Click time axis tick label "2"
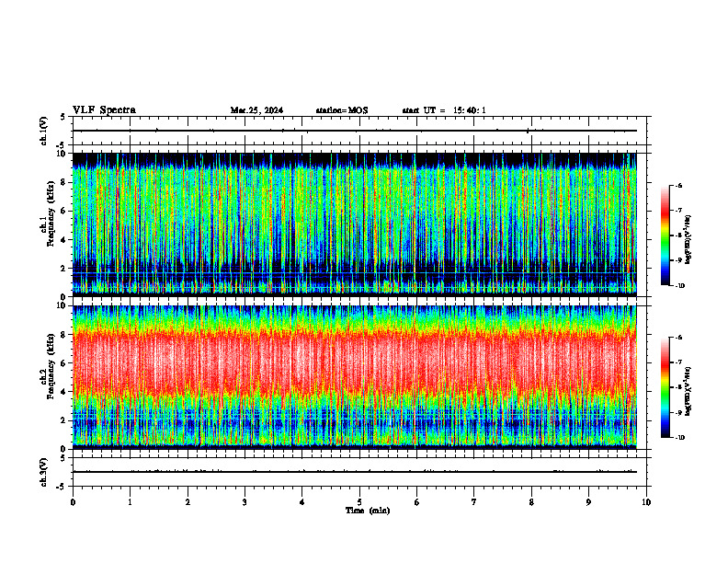The image size is (728, 563). [x=188, y=502]
